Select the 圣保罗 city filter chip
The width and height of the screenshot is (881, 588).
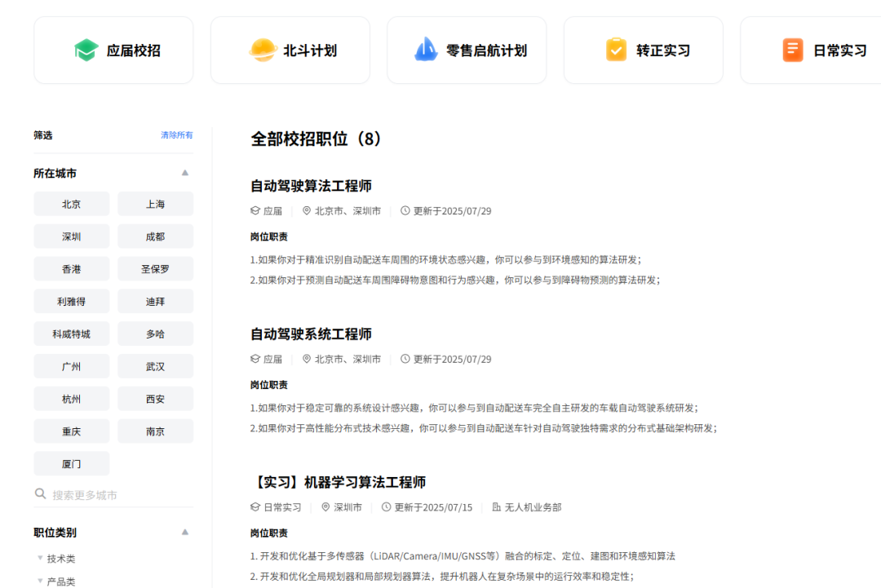[x=155, y=269]
